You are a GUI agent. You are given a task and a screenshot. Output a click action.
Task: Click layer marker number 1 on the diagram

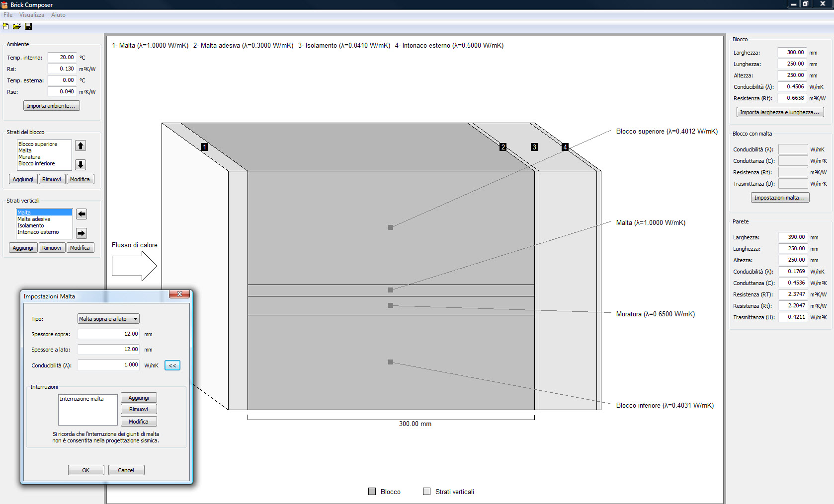coord(204,147)
